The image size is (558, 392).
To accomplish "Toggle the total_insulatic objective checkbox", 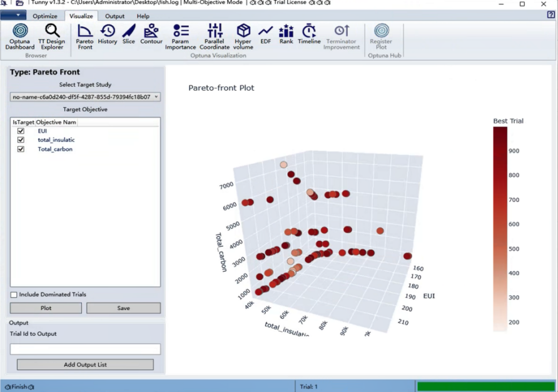I will [x=21, y=140].
